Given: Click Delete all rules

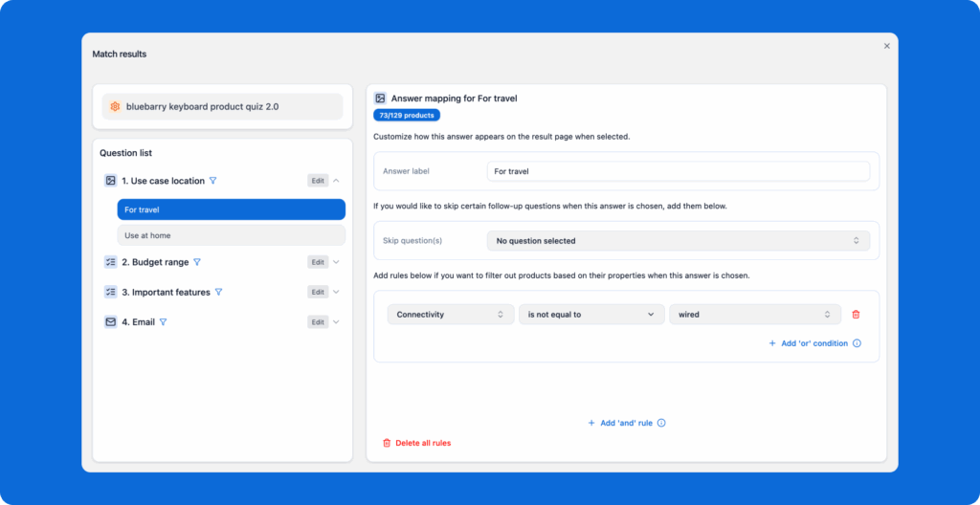Looking at the screenshot, I should (416, 443).
